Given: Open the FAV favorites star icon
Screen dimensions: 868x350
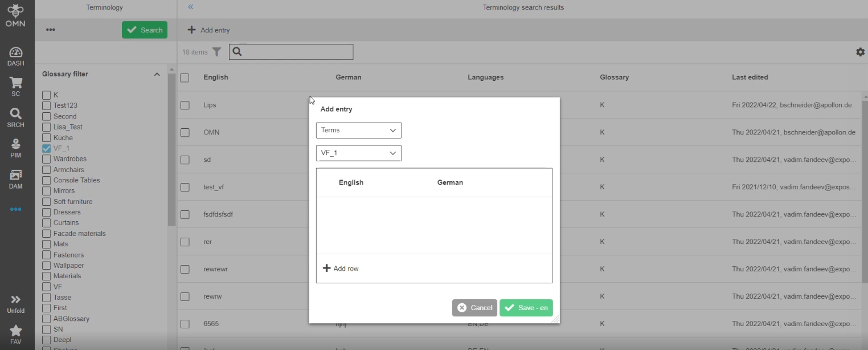Looking at the screenshot, I should (x=16, y=334).
